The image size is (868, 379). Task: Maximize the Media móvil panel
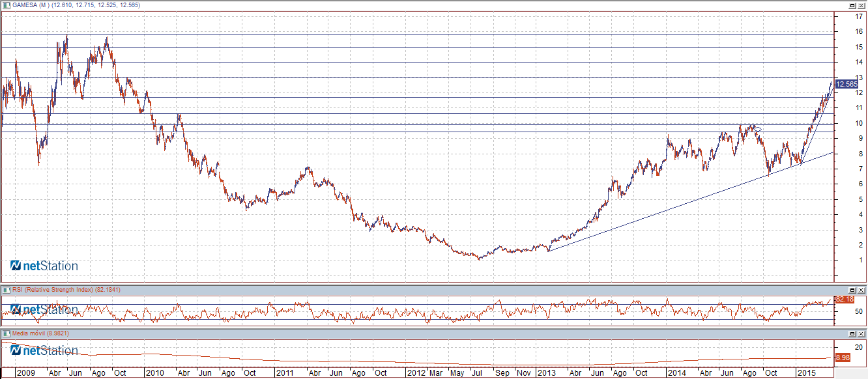[x=852, y=333]
